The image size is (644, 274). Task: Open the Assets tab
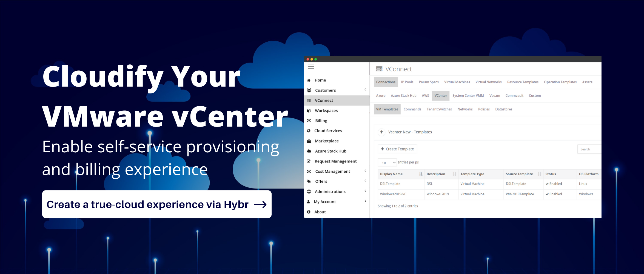point(587,82)
